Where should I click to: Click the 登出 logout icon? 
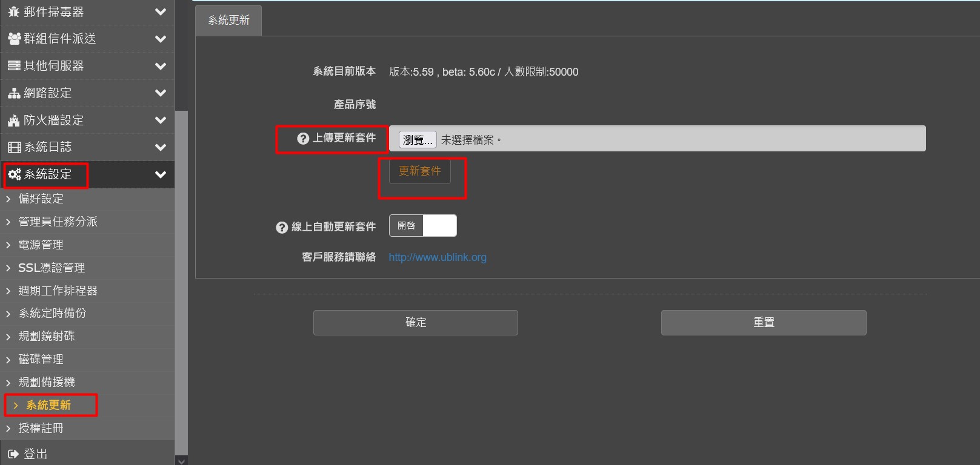tap(13, 453)
